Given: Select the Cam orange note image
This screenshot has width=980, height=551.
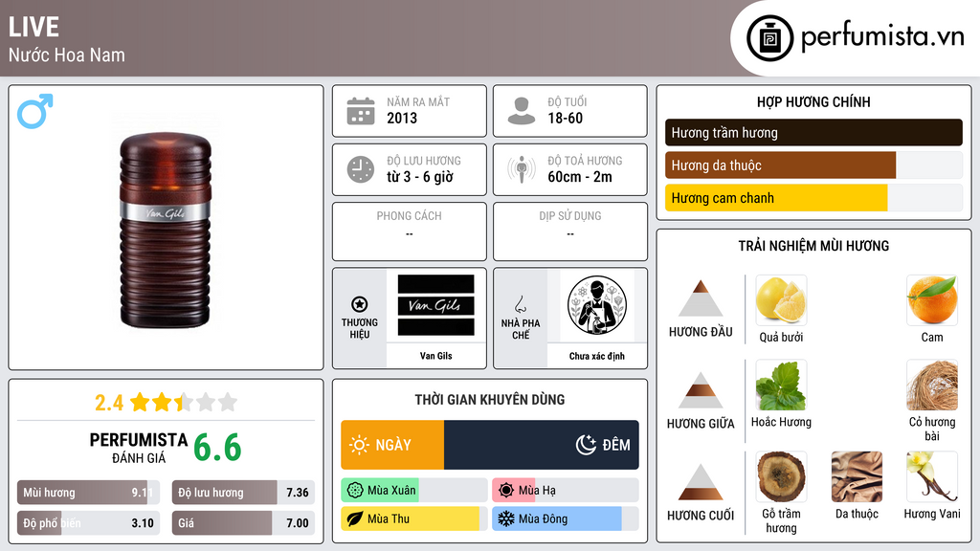Looking at the screenshot, I should [x=932, y=299].
